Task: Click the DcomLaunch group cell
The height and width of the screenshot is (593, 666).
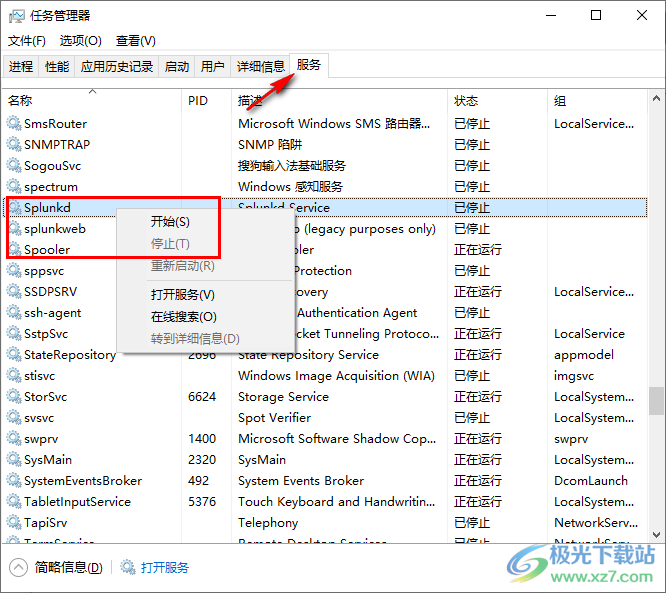Action: [591, 480]
